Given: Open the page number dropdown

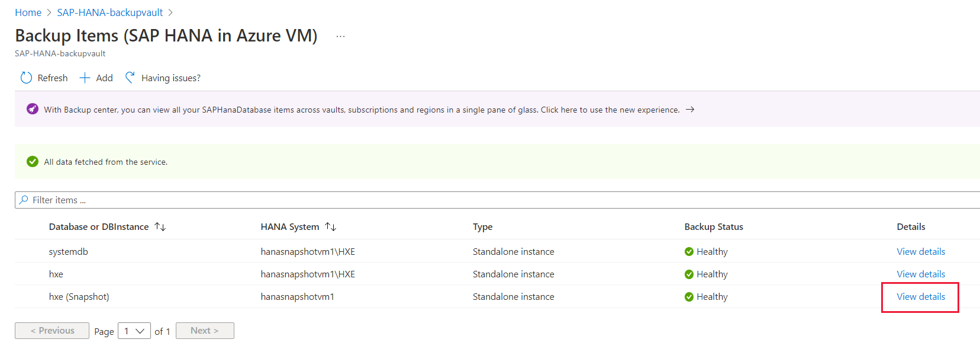Looking at the screenshot, I should pyautogui.click(x=134, y=331).
